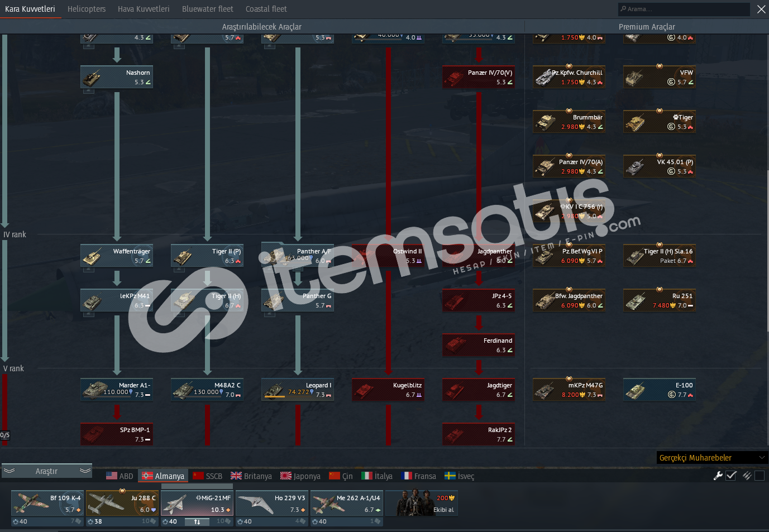Select the SSCB nation tab
This screenshot has width=769, height=532.
(x=207, y=476)
